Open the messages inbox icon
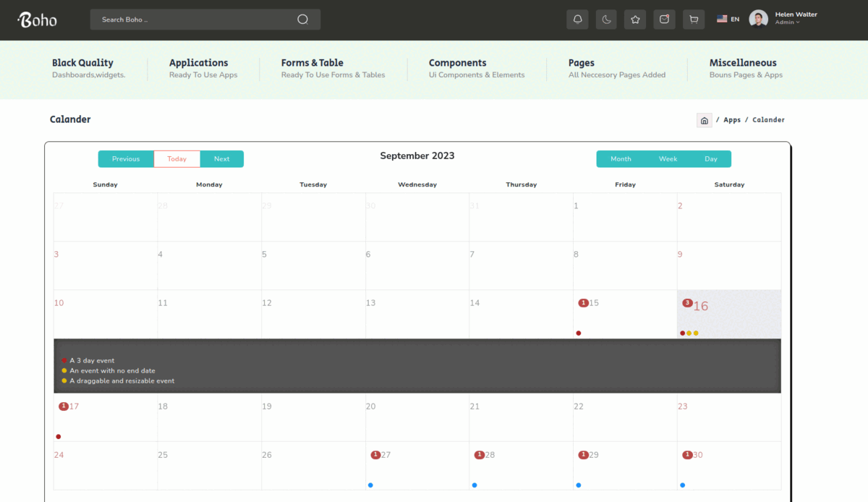Viewport: 868px width, 502px height. pos(664,20)
